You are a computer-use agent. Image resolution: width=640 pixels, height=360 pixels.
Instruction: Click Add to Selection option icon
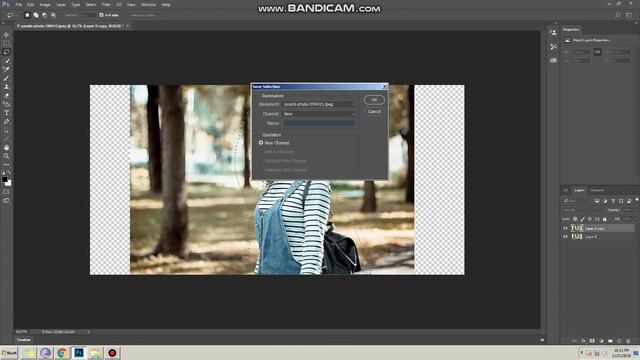pos(36,15)
